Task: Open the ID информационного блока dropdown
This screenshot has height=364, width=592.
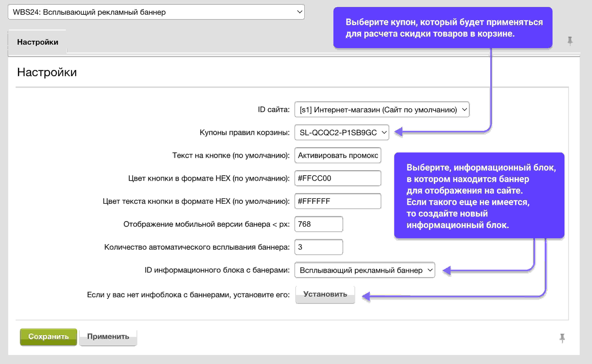Action: tap(365, 270)
